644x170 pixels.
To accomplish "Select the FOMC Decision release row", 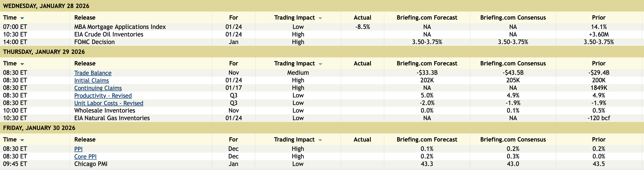I will (x=94, y=42).
